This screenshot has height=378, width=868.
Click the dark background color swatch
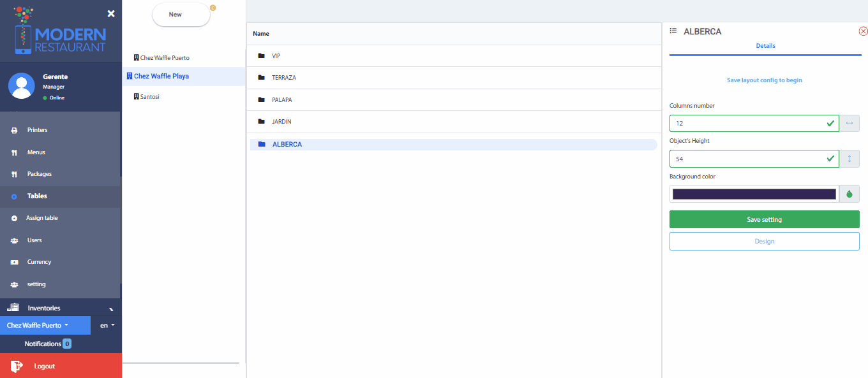pyautogui.click(x=754, y=194)
